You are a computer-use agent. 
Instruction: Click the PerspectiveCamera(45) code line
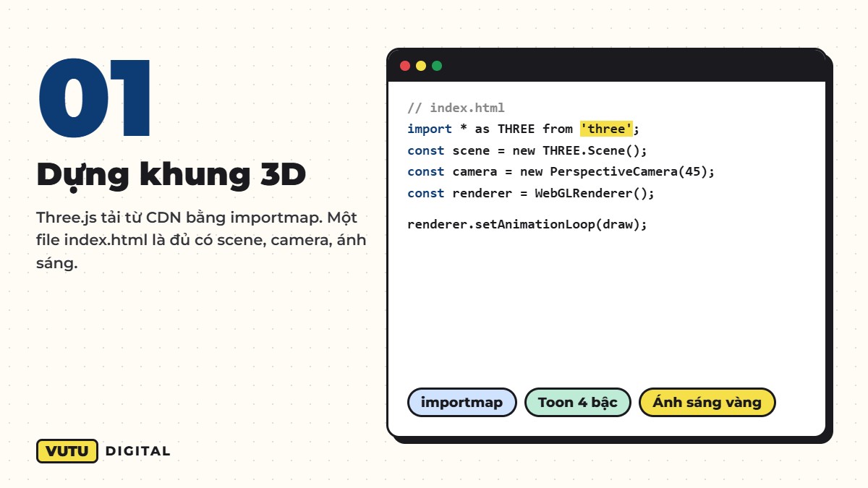(x=561, y=171)
